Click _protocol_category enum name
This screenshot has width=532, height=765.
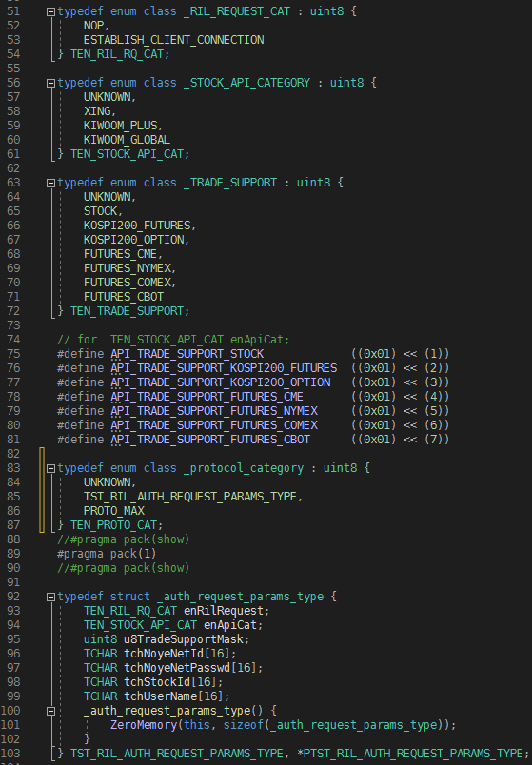[x=244, y=468]
